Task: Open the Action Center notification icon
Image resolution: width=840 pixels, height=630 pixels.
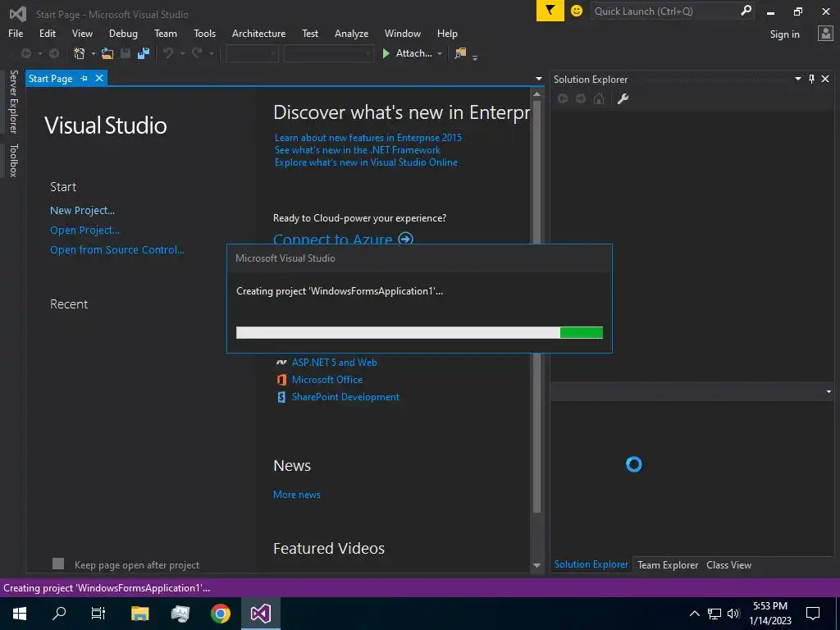Action: pyautogui.click(x=813, y=614)
